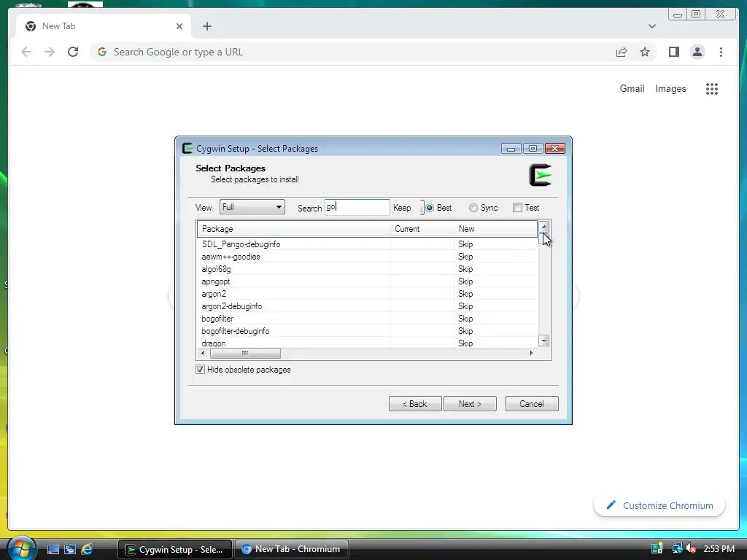Image resolution: width=747 pixels, height=560 pixels.
Task: Click the New column header
Action: pos(495,228)
